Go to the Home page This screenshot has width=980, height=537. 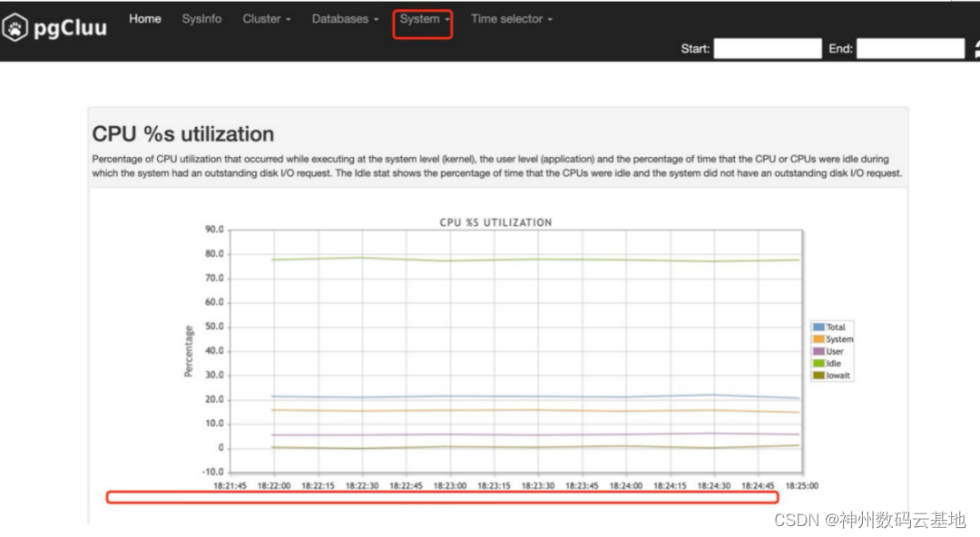[x=145, y=19]
